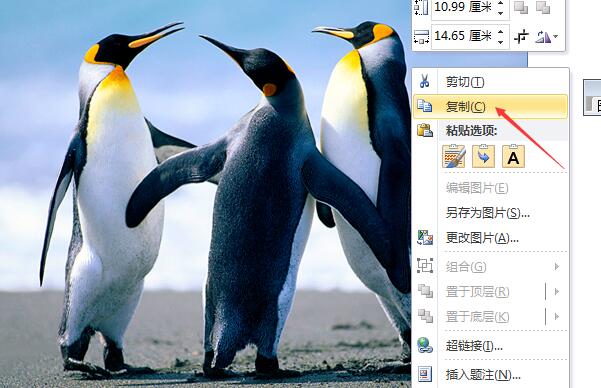
Task: Click the width field showing 14.65 厘米
Action: tap(464, 36)
